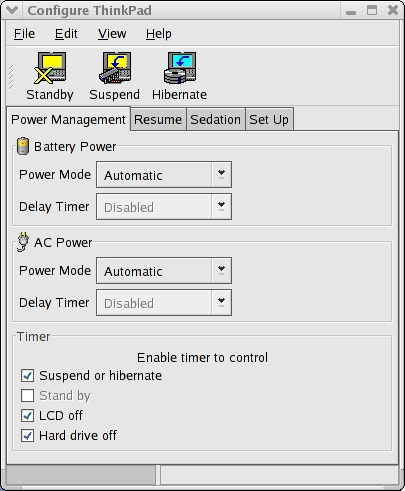Toggle the LCD off checkbox
405x491 pixels.
pos(27,416)
